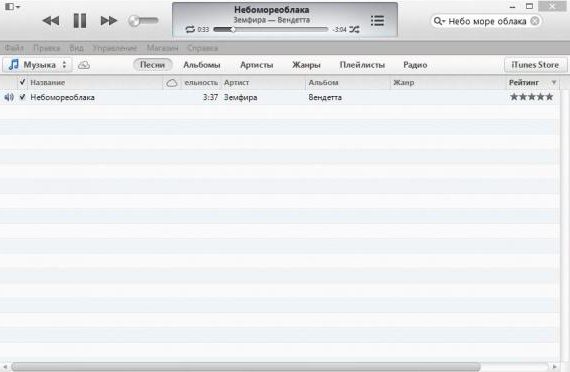Switch to the Артисты tab
570x372 pixels.
tap(257, 65)
